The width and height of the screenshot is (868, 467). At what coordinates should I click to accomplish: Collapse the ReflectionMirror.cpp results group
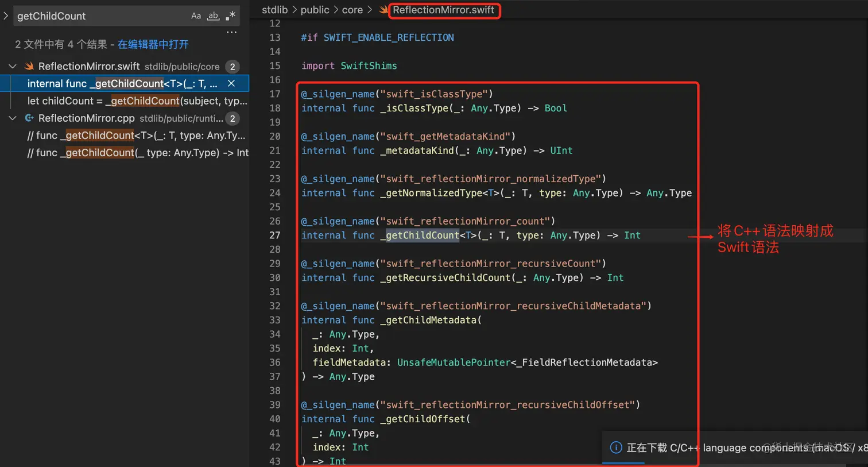click(13, 118)
